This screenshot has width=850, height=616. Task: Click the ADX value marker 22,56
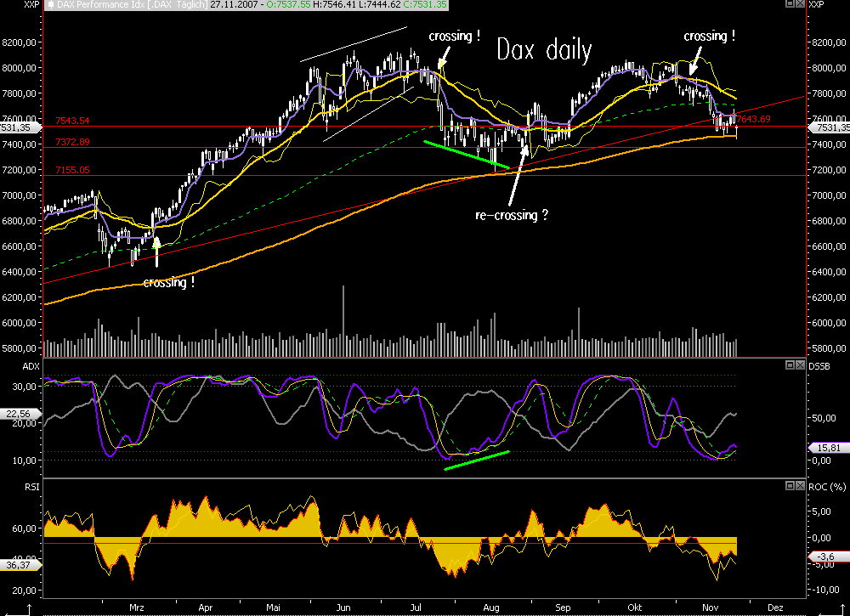pos(19,415)
